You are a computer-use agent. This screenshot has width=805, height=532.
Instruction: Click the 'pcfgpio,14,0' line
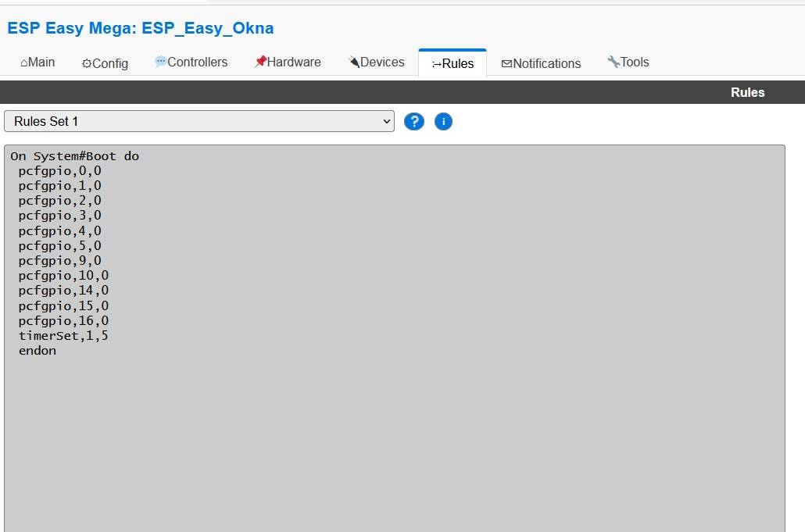[x=63, y=291]
